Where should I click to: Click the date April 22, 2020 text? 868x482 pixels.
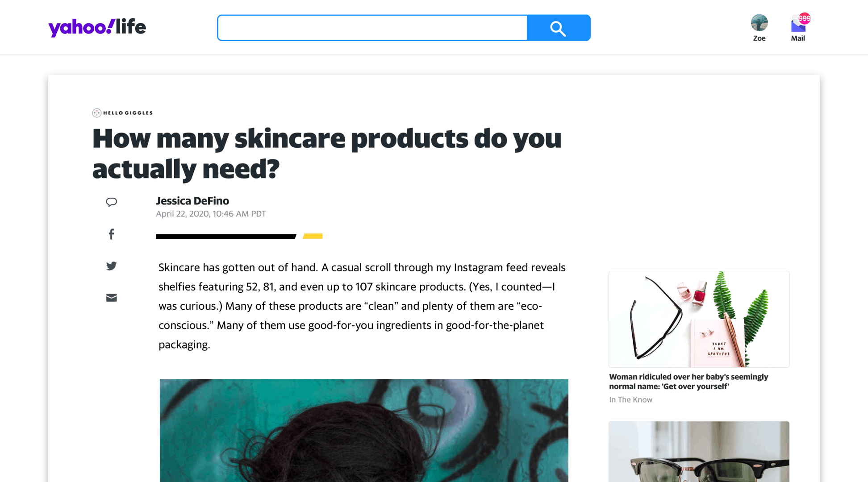coord(211,214)
